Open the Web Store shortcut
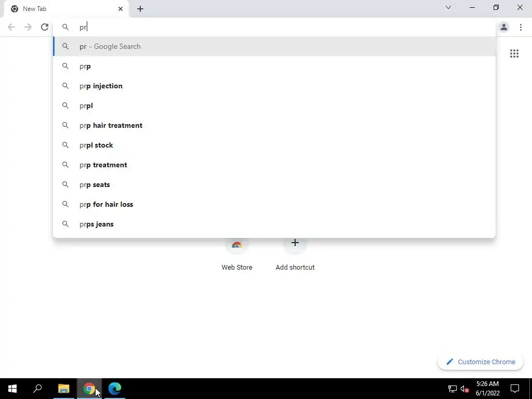Image resolution: width=532 pixels, height=399 pixels. coord(237,255)
